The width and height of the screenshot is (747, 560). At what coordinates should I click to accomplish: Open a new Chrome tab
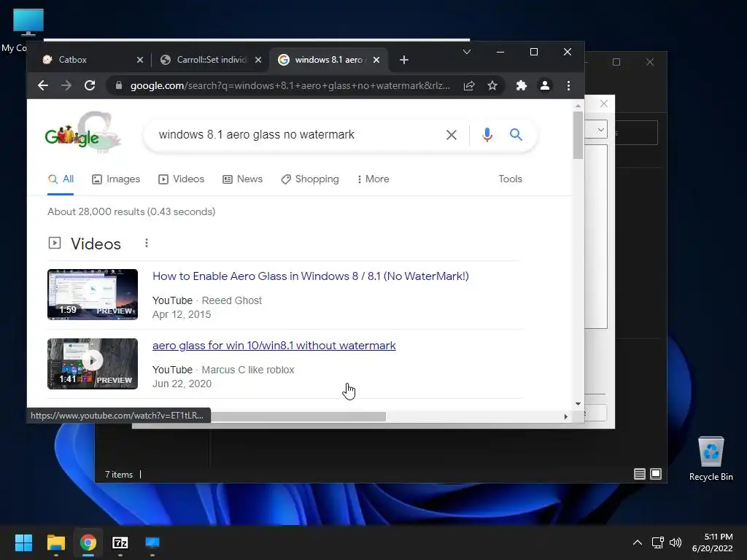coord(404,60)
